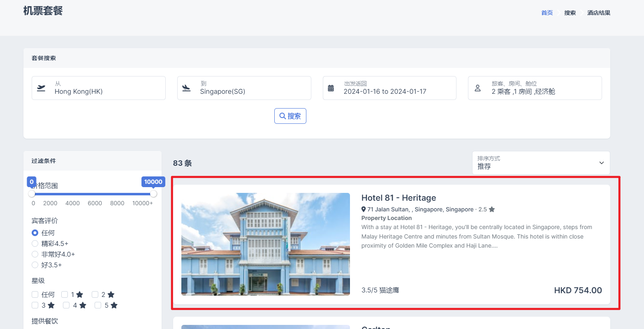Click the location pin icon near address
Image resolution: width=644 pixels, height=329 pixels.
click(364, 209)
